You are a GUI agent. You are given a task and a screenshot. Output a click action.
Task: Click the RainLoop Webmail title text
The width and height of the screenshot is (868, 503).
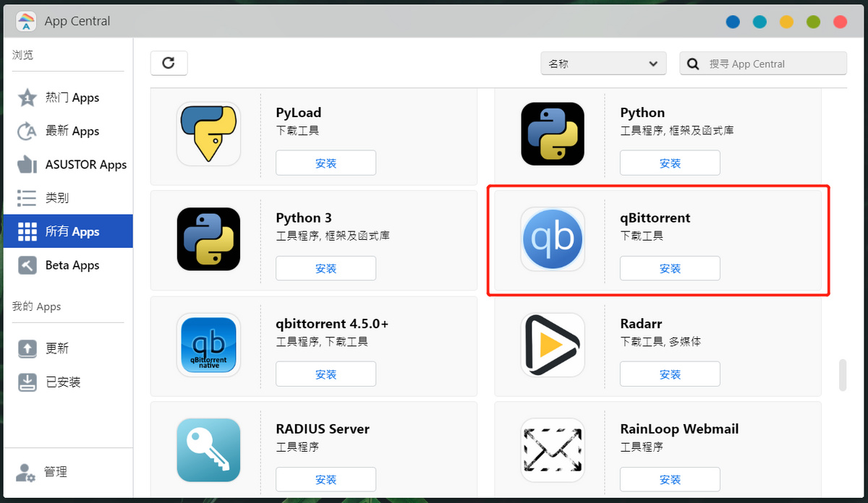coord(679,429)
